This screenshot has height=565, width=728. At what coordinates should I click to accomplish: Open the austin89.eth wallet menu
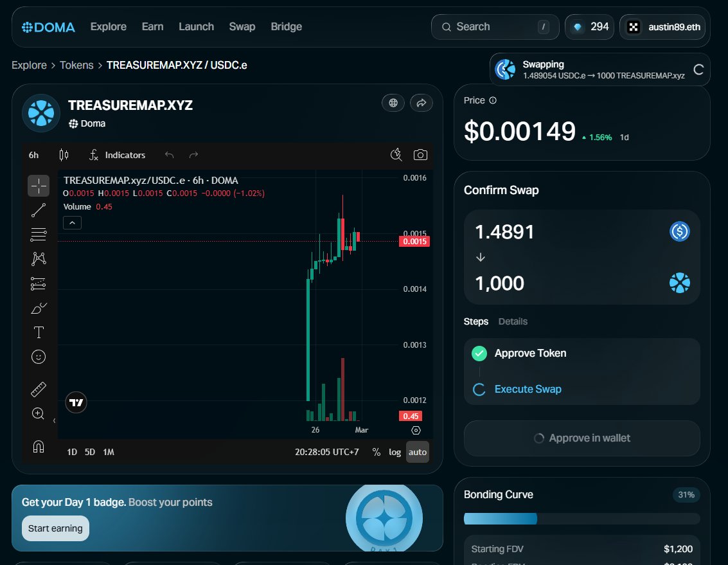point(662,27)
